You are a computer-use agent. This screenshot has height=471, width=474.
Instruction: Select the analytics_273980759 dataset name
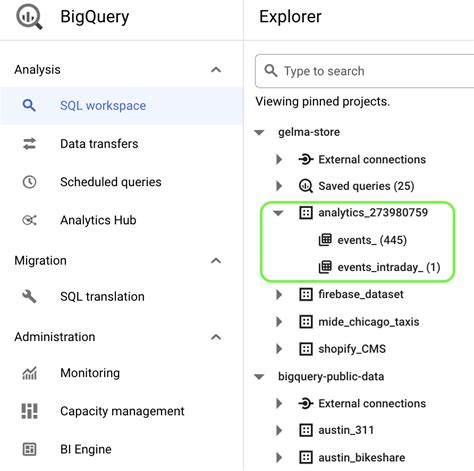[373, 212]
